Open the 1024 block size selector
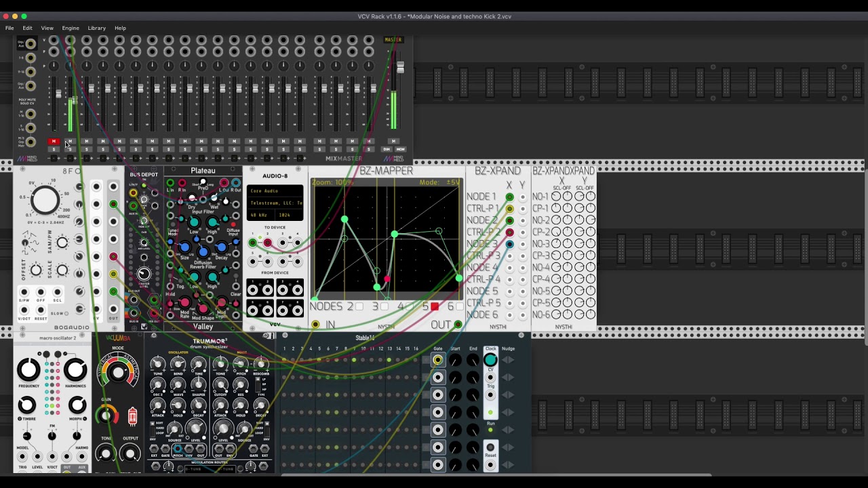 click(288, 215)
